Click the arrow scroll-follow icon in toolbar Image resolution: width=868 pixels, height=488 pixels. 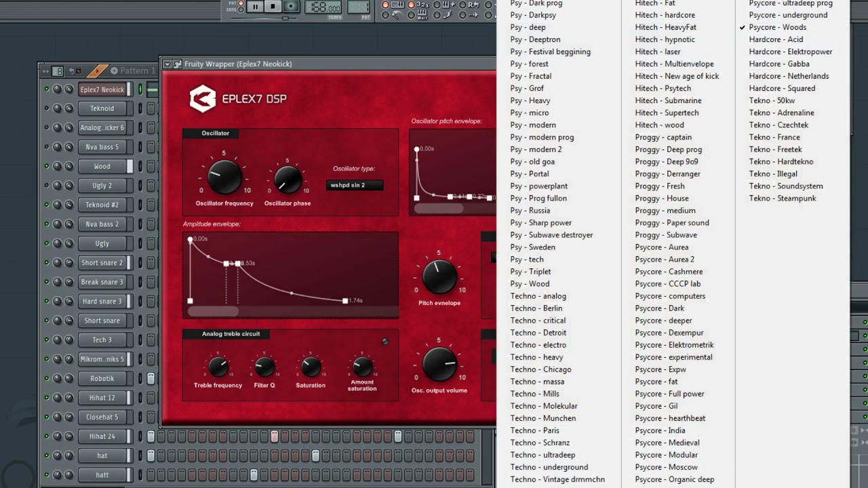click(473, 15)
